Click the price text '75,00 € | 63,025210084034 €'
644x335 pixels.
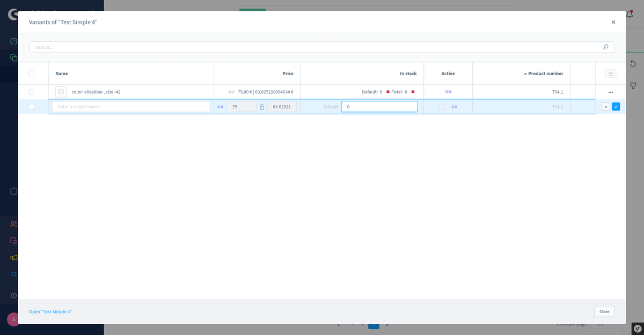(x=266, y=92)
